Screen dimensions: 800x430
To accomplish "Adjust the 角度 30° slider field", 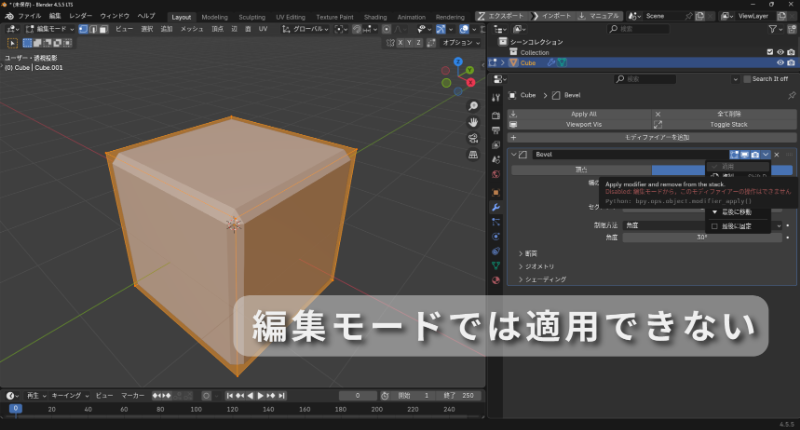I will pyautogui.click(x=702, y=238).
